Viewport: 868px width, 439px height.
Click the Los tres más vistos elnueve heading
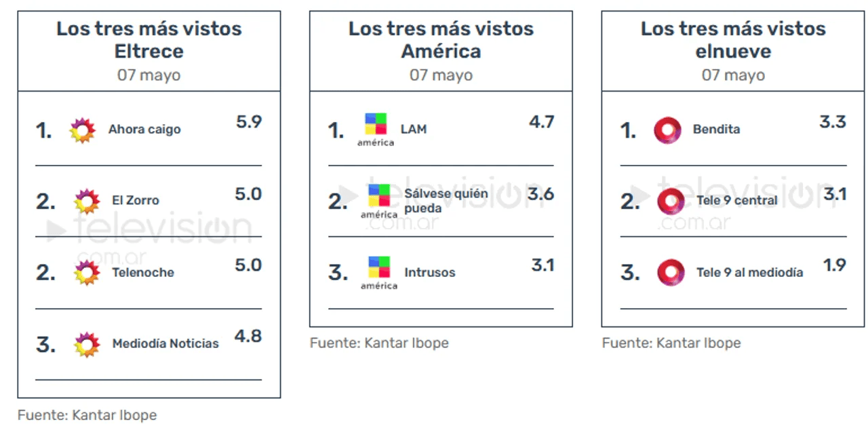coord(733,39)
